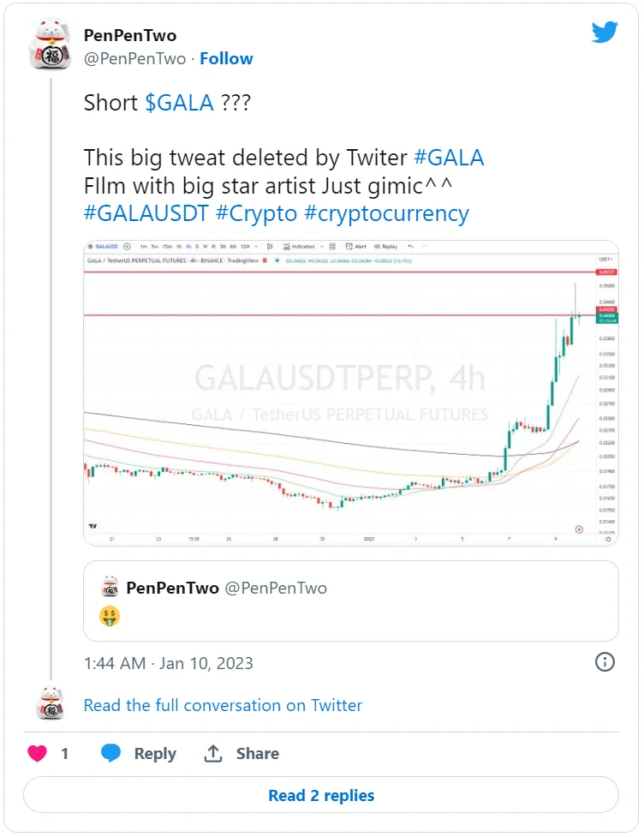Click the small avatar beside the conversation link
The height and width of the screenshot is (837, 644).
pos(51,704)
